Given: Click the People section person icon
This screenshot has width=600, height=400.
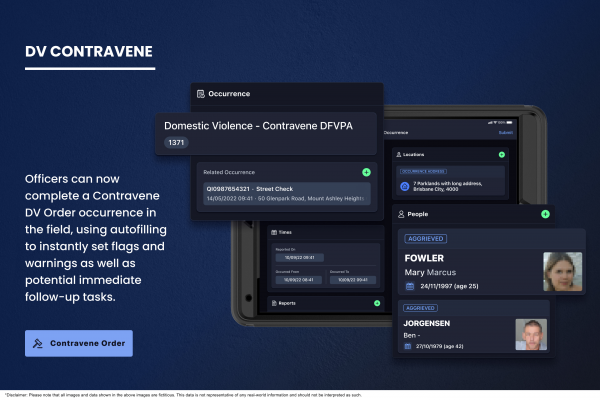Looking at the screenshot, I should (401, 214).
